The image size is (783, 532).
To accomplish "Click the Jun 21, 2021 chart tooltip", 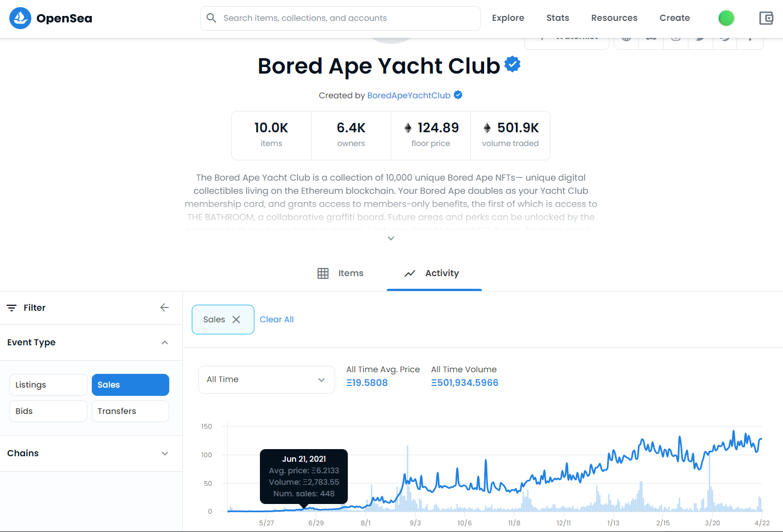I will coord(304,476).
